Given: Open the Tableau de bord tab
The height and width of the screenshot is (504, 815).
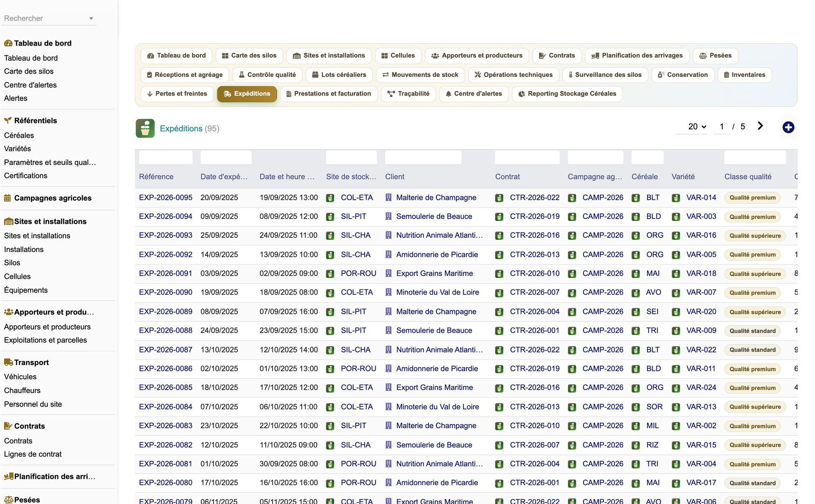Looking at the screenshot, I should [x=177, y=55].
